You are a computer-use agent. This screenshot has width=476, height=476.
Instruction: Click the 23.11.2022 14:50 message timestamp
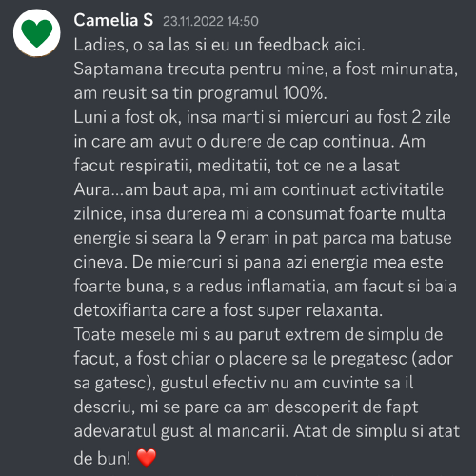[210, 21]
